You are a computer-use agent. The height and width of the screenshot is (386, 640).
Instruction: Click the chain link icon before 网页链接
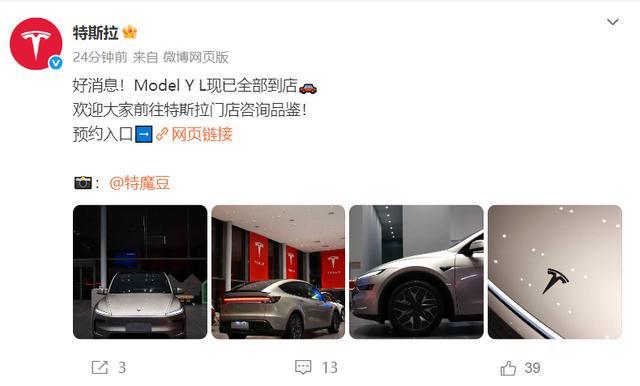pyautogui.click(x=162, y=134)
